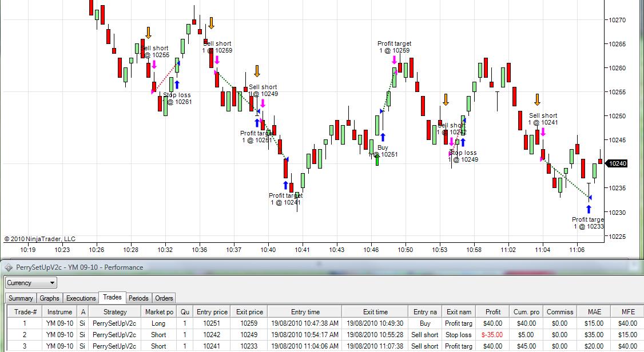Open the Graphs tab
Image resolution: width=644 pixels, height=352 pixels.
pos(49,298)
